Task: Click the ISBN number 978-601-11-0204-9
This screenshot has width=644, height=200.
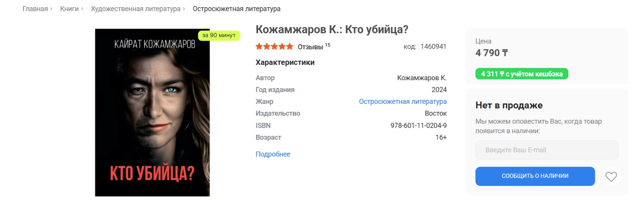Action: pos(418,126)
